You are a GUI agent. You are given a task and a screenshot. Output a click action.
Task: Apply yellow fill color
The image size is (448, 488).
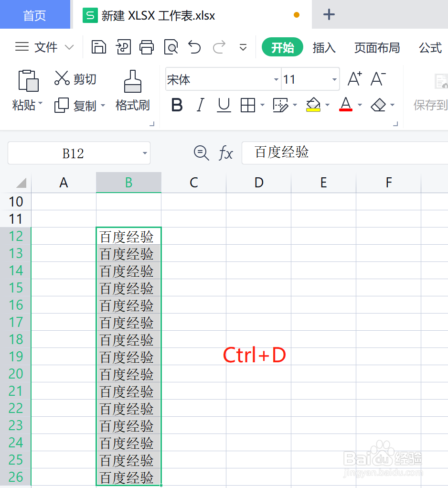click(x=313, y=105)
